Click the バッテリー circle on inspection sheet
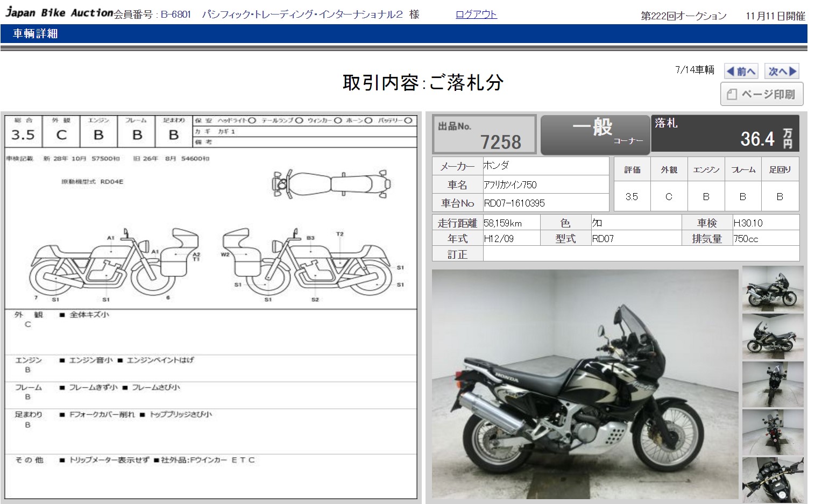The image size is (815, 504). pyautogui.click(x=408, y=120)
